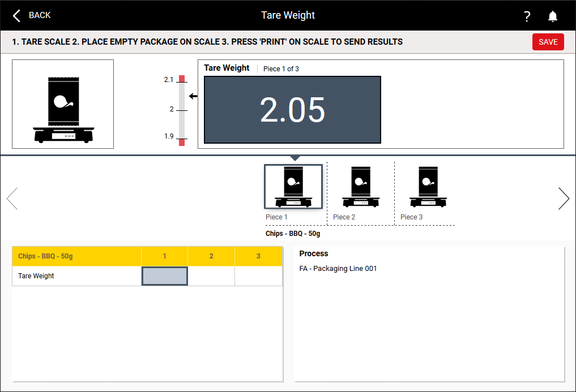576x392 pixels.
Task: Click the gauge pointer arrow
Action: coord(193,96)
